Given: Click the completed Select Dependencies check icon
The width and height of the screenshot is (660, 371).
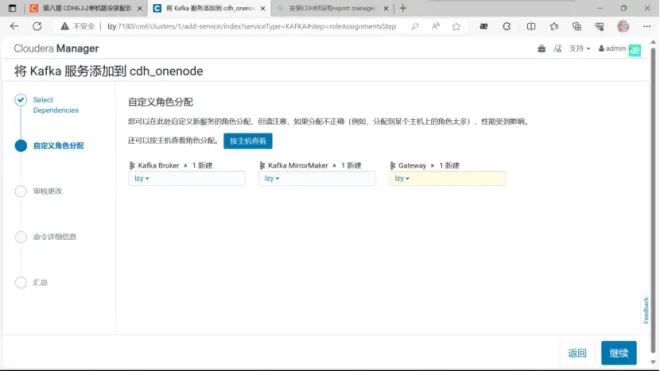Looking at the screenshot, I should (21, 100).
